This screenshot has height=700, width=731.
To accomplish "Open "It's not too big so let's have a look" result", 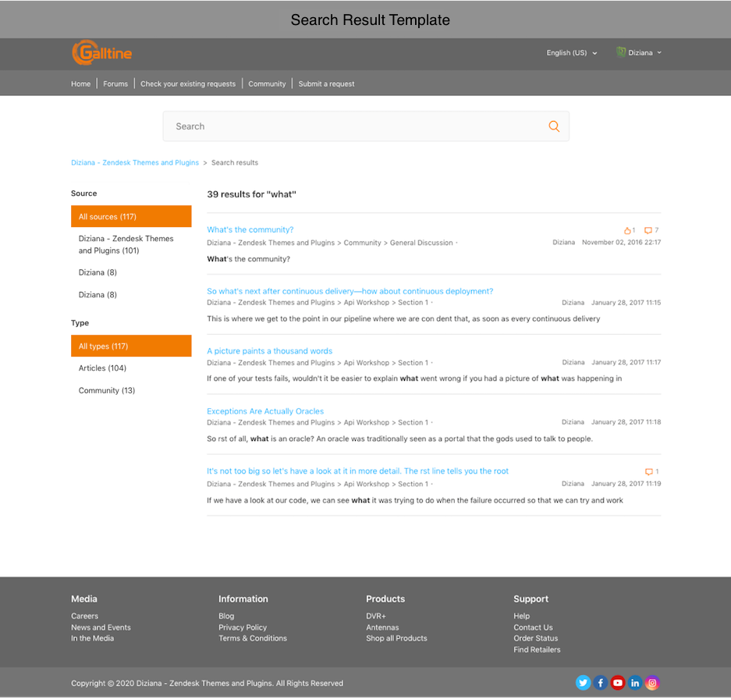I will [x=357, y=471].
